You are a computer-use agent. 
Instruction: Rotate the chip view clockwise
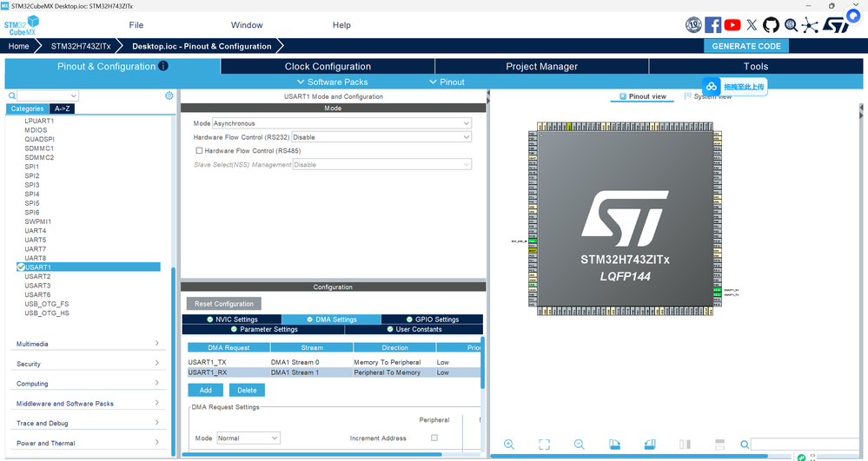(614, 445)
